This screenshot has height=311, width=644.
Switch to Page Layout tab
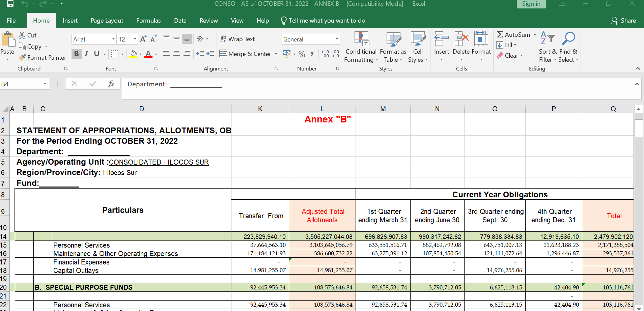tap(107, 21)
